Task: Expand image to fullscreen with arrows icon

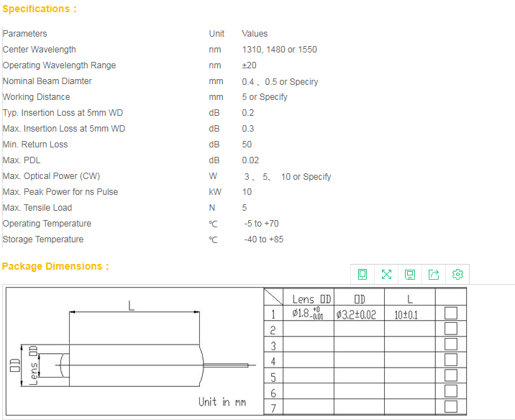Action: [x=386, y=274]
